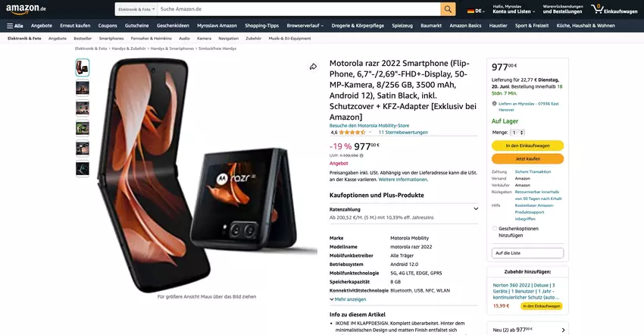Click the orange search magnifier button
This screenshot has height=335, width=644.
click(448, 9)
